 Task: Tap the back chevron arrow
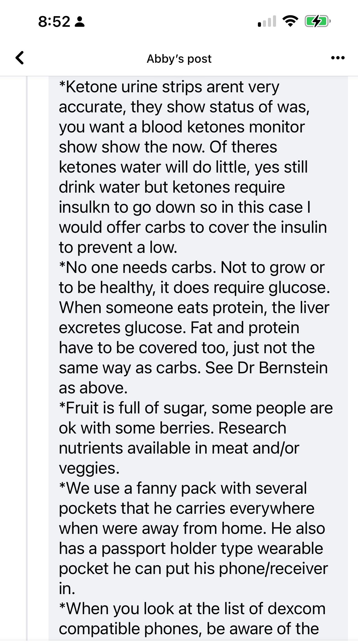click(20, 58)
